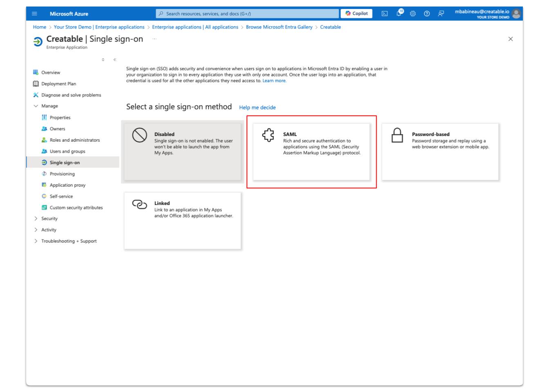Open the account avatar for mbabineau@creatable.io

pos(516,13)
